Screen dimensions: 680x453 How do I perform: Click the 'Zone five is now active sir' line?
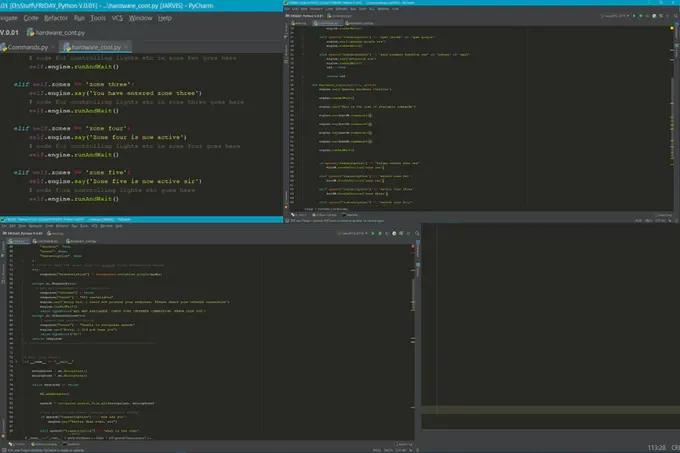pyautogui.click(x=115, y=181)
